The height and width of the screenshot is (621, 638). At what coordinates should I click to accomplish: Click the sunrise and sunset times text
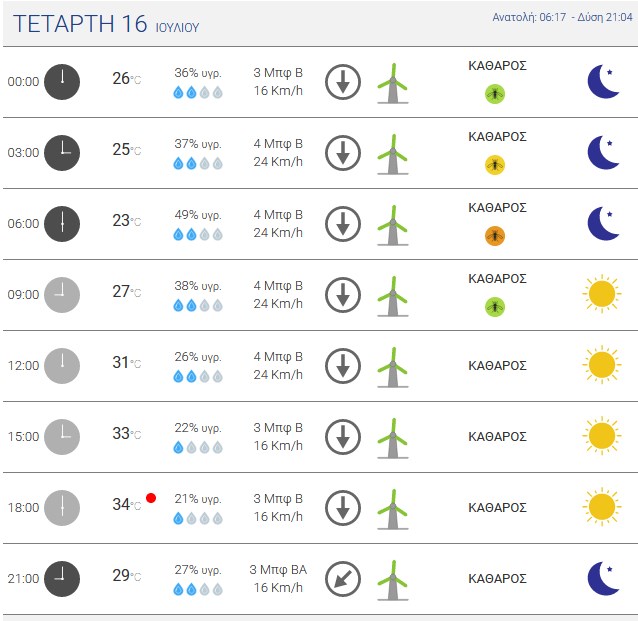click(562, 17)
